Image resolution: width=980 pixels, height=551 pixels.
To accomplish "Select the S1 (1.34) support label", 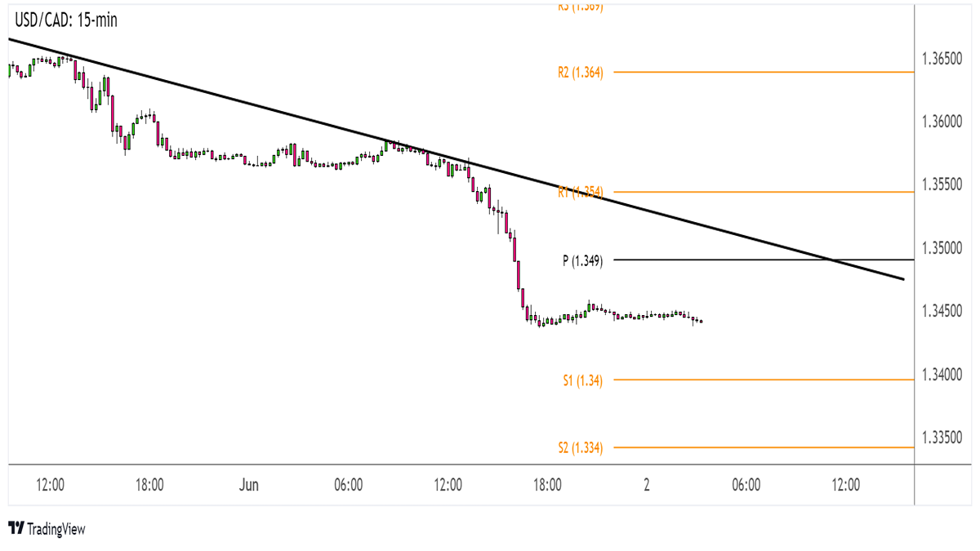I will click(581, 380).
